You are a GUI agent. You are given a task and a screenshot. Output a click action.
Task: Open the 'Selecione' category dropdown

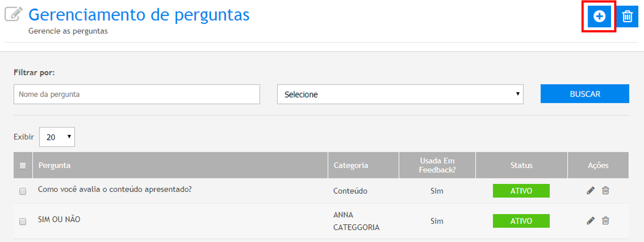point(400,95)
